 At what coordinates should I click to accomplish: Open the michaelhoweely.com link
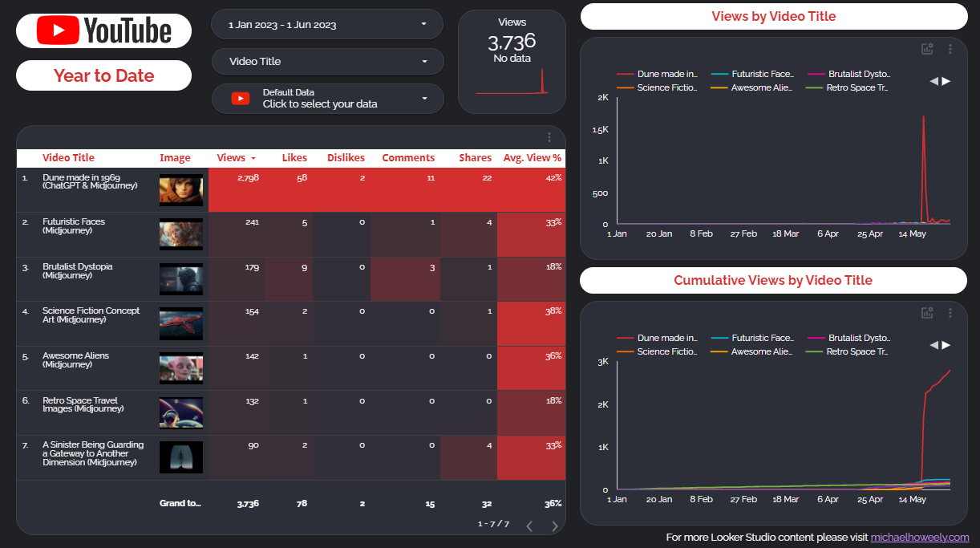pyautogui.click(x=919, y=538)
